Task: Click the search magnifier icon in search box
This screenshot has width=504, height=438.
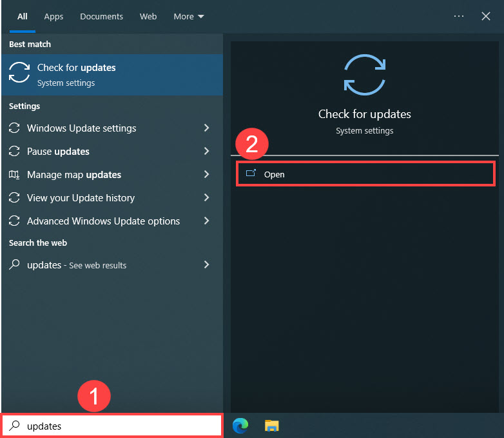Action: click(14, 426)
